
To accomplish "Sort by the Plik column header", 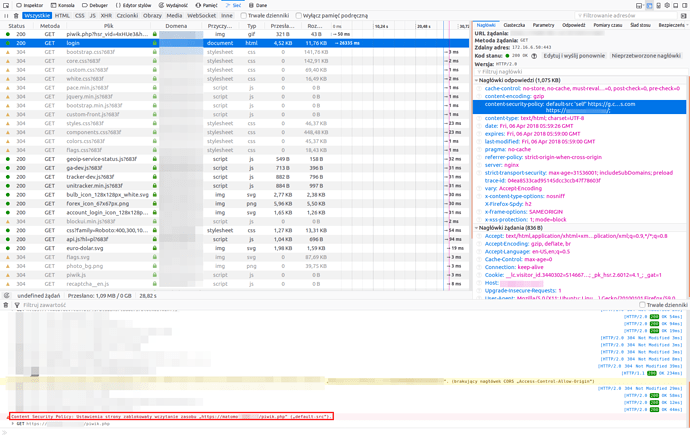I will (109, 26).
